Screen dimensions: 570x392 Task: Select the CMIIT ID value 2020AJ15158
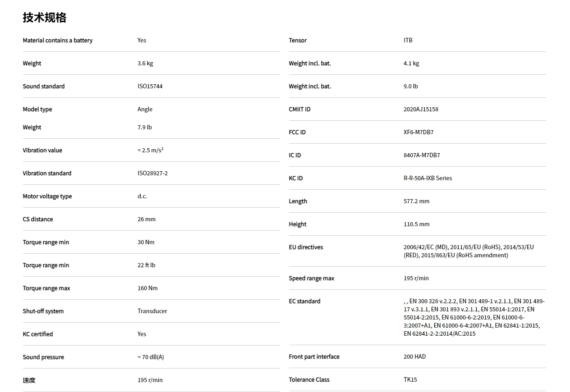(x=421, y=109)
